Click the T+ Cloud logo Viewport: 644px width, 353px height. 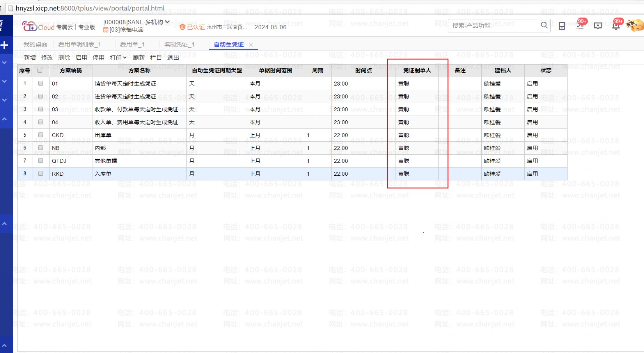click(x=38, y=27)
